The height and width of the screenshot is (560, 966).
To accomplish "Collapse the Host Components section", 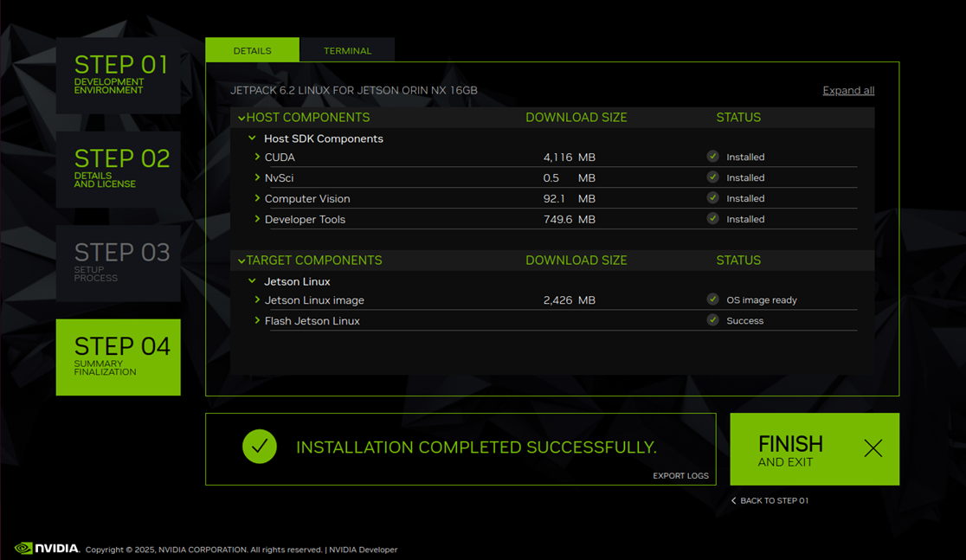I will 241,118.
